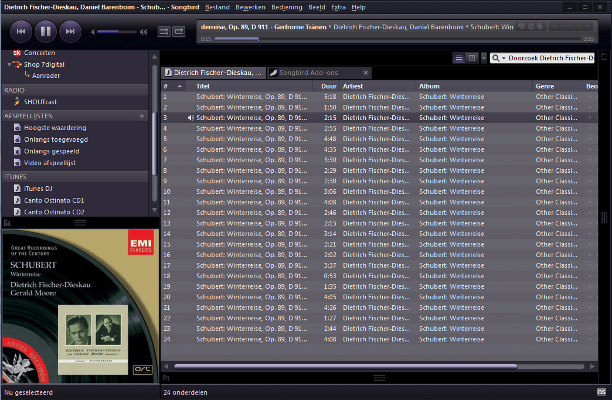612x400 pixels.
Task: Click the right-edge pane splitter grip
Action: tap(605, 217)
